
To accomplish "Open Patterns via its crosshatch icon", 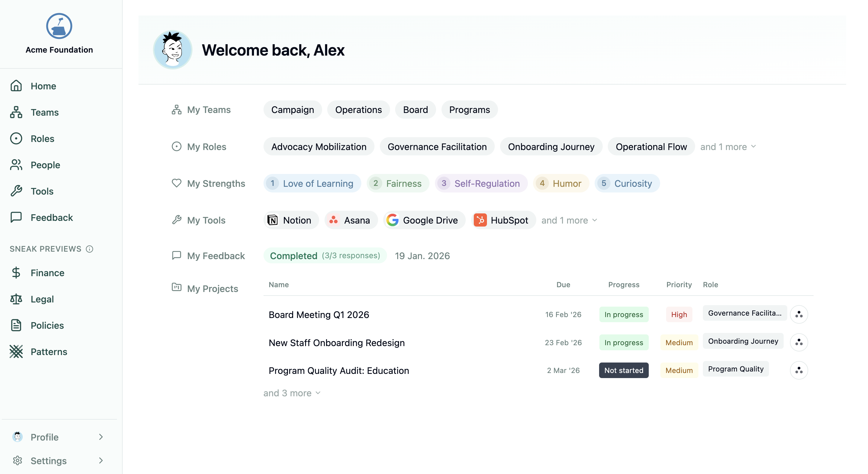I will pos(16,351).
